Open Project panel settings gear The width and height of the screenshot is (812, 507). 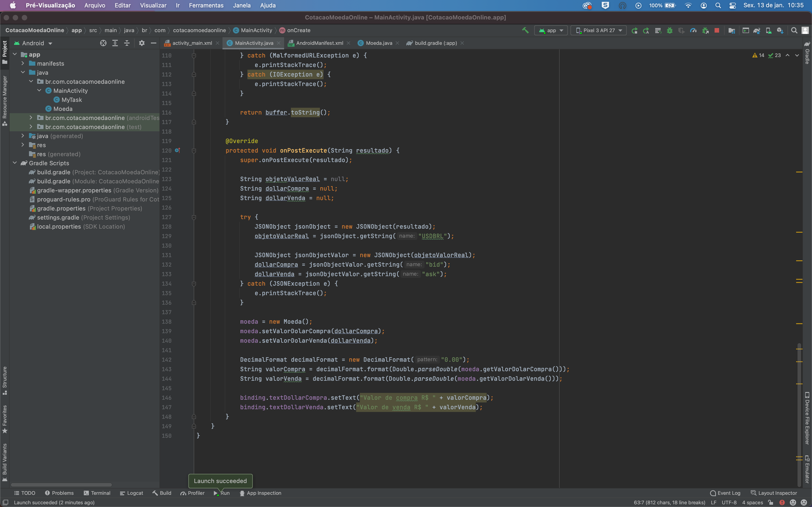click(x=142, y=43)
